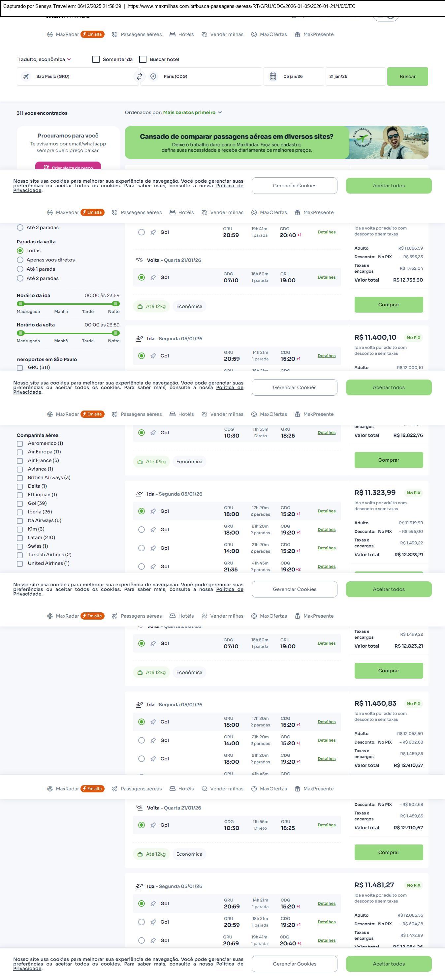Open the 21 jan/26 return date picker

click(x=355, y=77)
